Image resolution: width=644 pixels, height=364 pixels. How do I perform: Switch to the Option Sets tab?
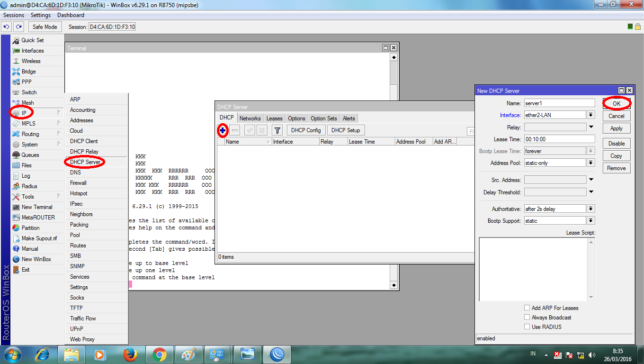click(x=324, y=118)
